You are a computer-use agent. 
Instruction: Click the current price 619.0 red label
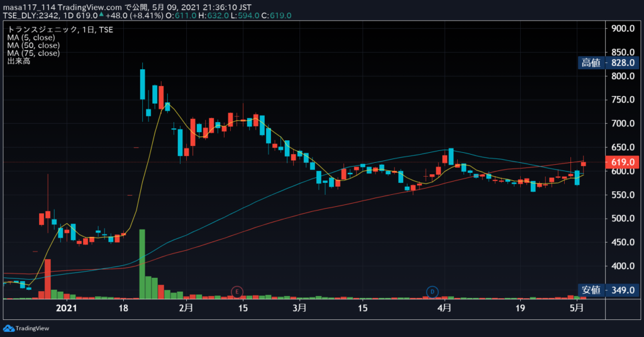coord(622,162)
